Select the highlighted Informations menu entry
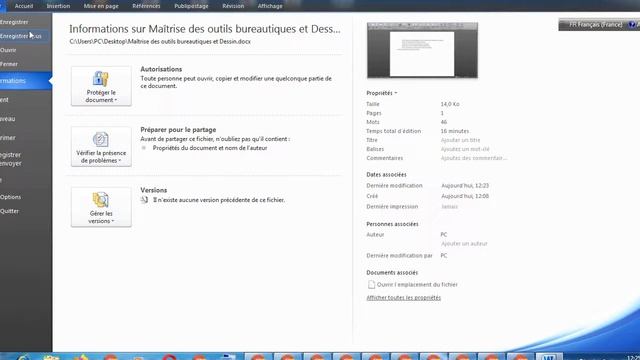This screenshot has width=640, height=360. coord(25,81)
